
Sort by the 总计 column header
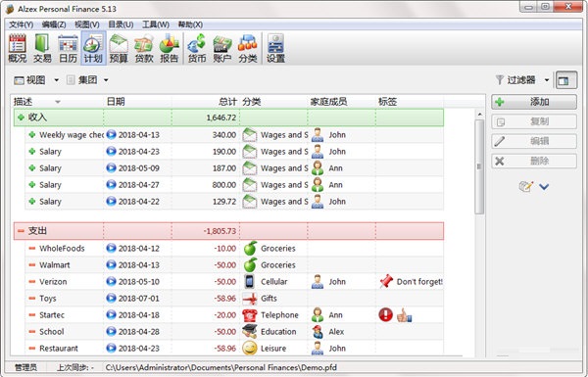point(206,102)
